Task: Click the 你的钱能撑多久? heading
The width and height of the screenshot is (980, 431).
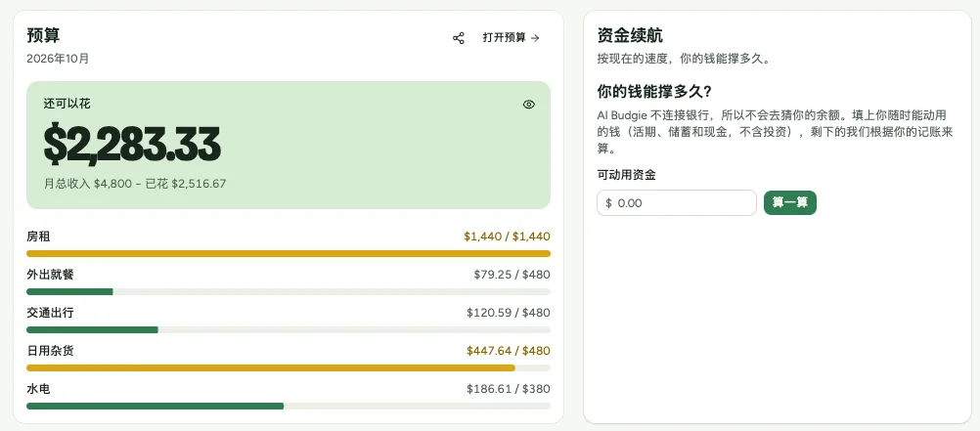Action: click(x=654, y=91)
